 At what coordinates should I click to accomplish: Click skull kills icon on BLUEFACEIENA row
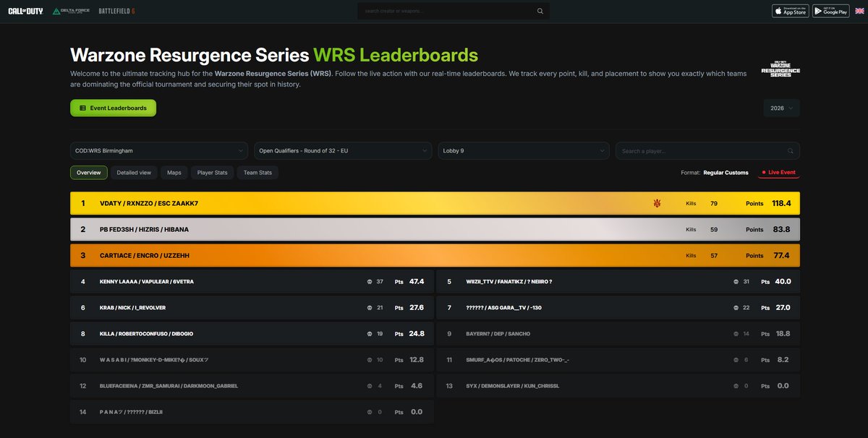tap(370, 385)
